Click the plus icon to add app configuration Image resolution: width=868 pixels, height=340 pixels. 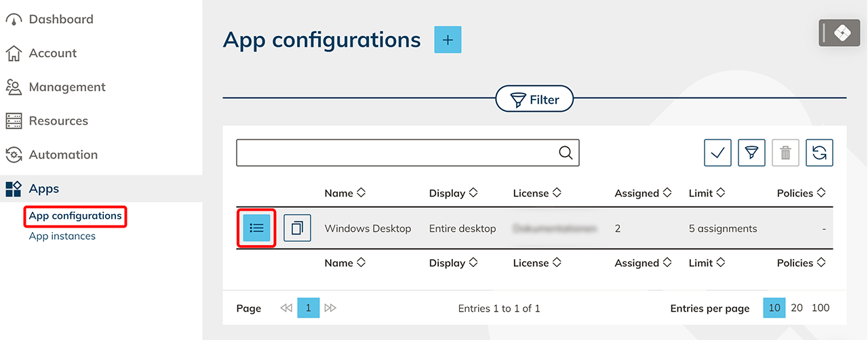448,40
